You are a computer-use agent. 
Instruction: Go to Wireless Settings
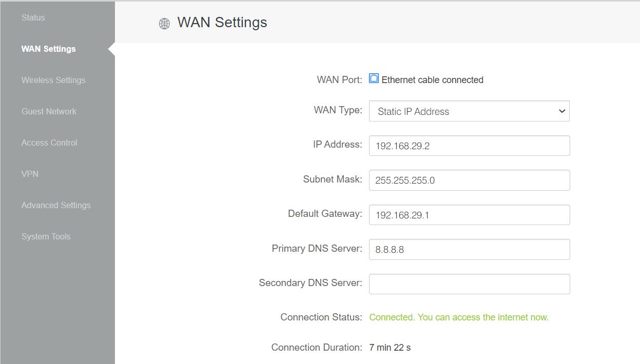pos(53,80)
